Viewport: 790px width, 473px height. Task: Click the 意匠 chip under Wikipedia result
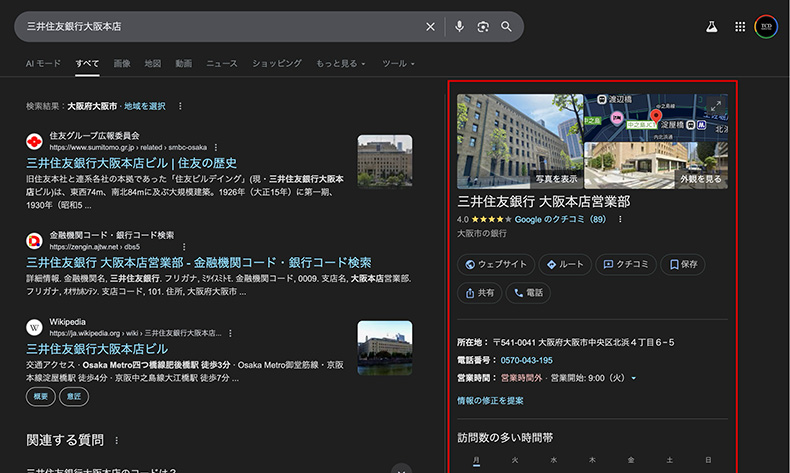(x=74, y=397)
